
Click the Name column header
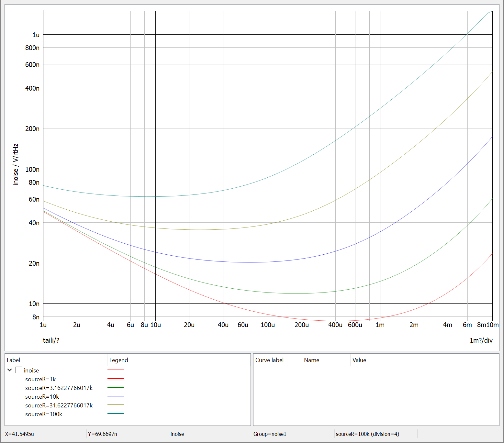(311, 360)
